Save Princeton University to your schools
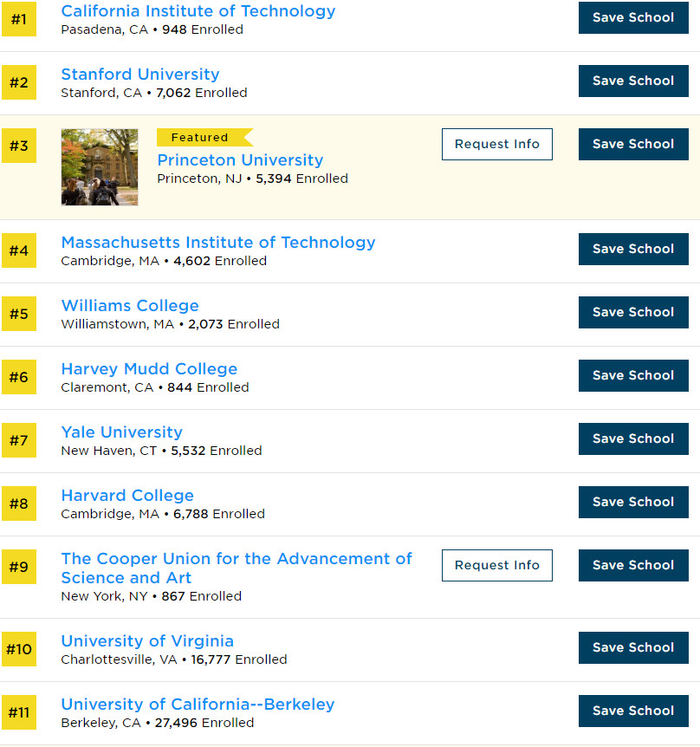The image size is (700, 747). coord(633,145)
